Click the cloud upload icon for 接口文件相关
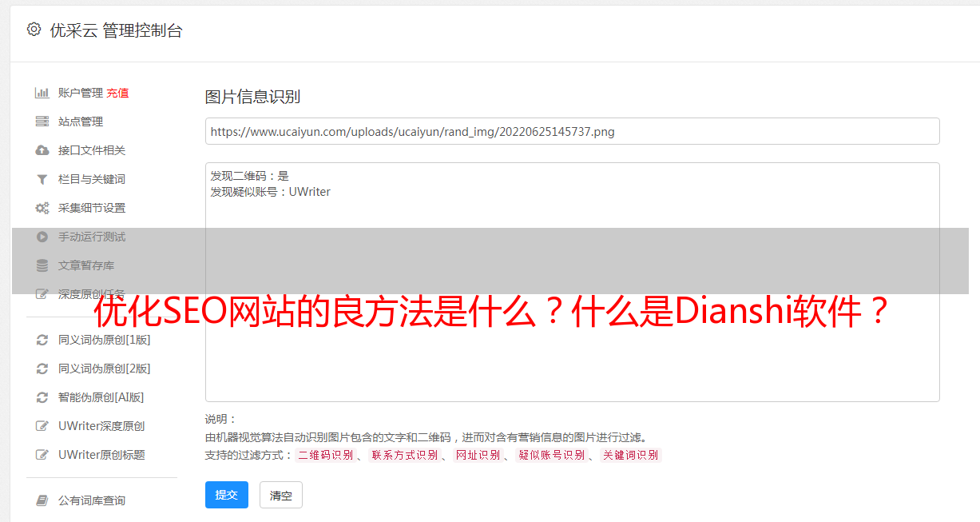This screenshot has height=522, width=980. click(42, 150)
